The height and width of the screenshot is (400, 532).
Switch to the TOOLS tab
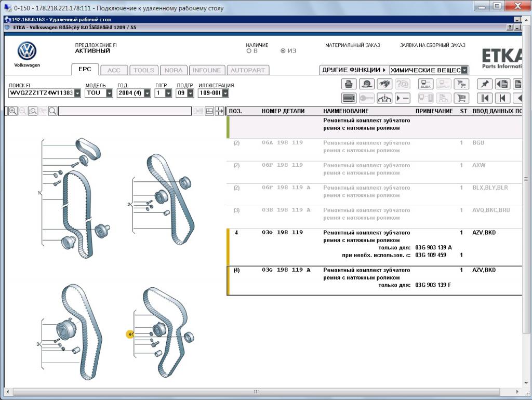pos(143,70)
